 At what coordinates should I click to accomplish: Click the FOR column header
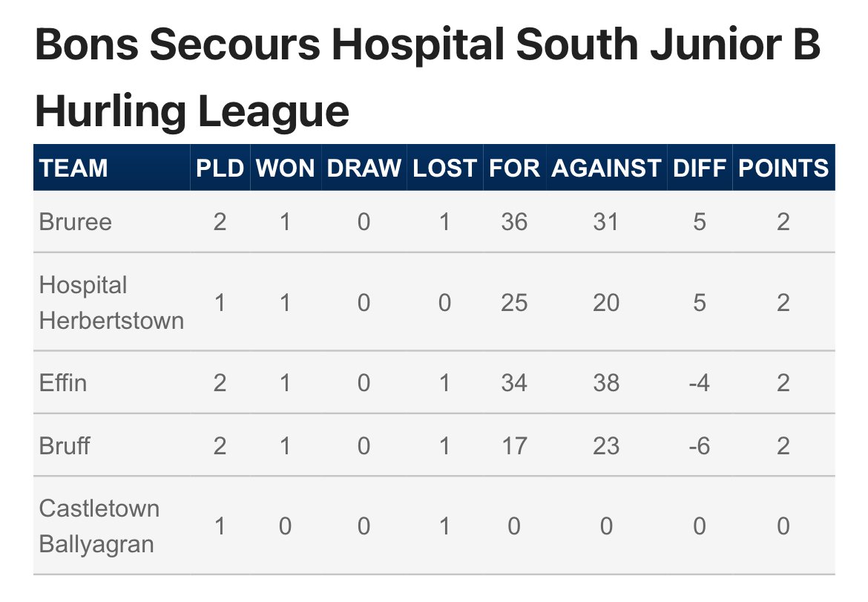514,168
